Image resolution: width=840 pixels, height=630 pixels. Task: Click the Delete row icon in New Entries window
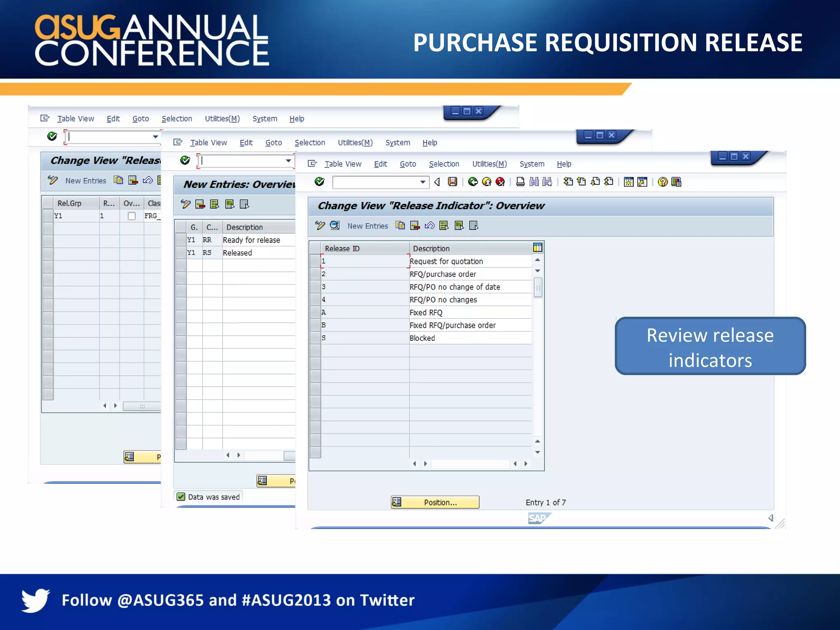200,204
